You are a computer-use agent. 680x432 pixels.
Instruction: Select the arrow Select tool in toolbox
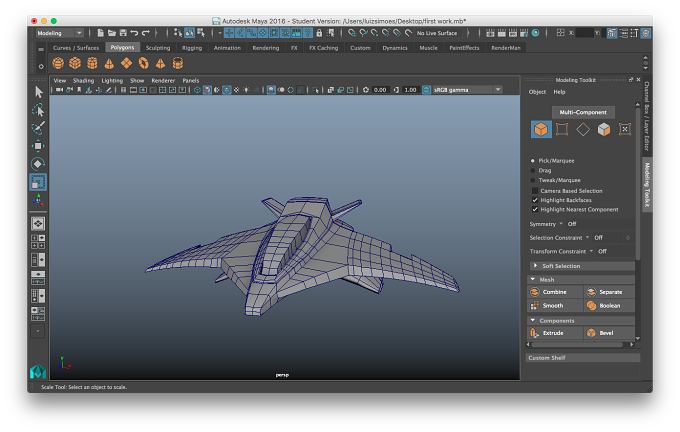pos(38,92)
